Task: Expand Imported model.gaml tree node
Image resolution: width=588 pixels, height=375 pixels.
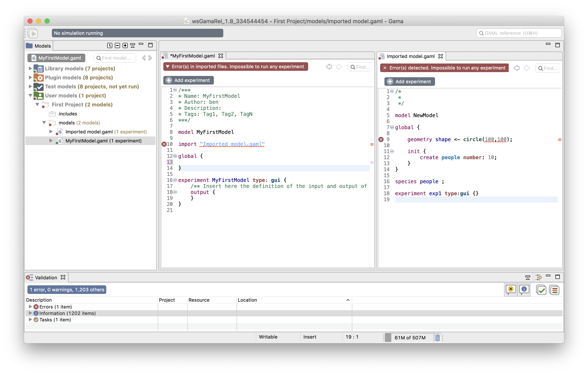Action: pos(51,132)
